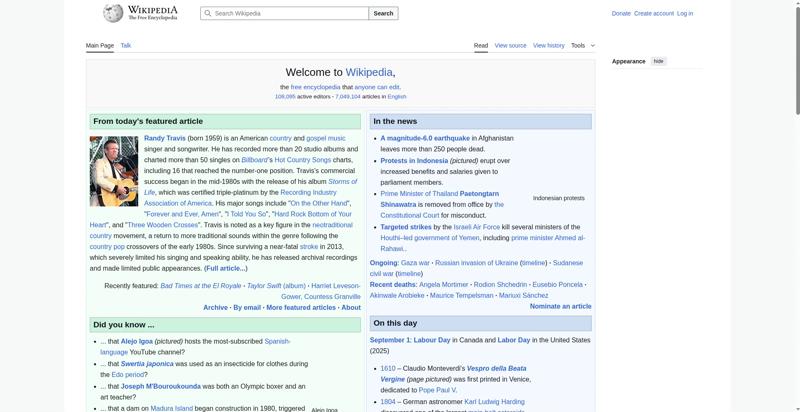
Task: Open the Storms of Life album link
Action: [x=342, y=182]
